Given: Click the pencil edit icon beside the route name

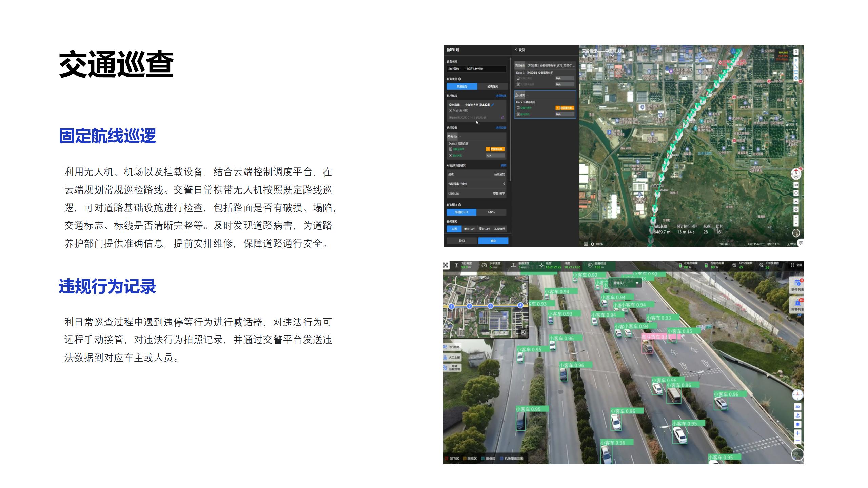Looking at the screenshot, I should coord(493,105).
